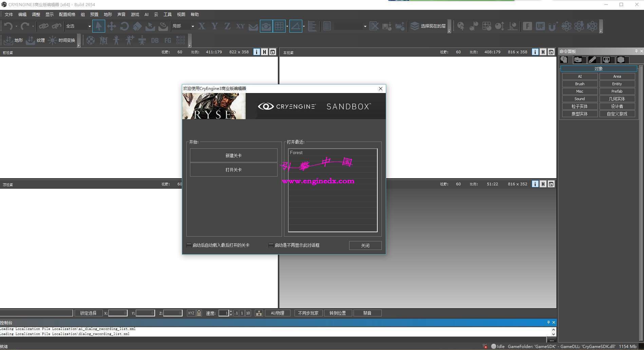
Task: Click the Freeze 'F' toolbar icon
Action: pos(527,26)
